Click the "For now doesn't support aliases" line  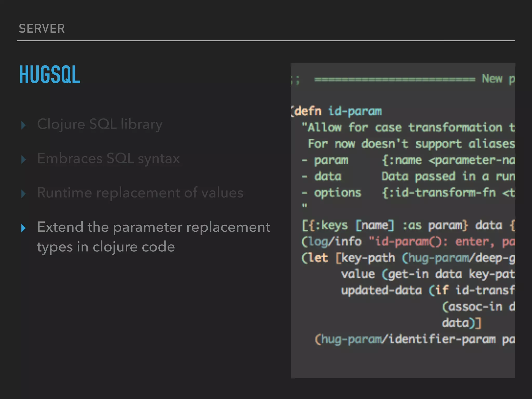(411, 144)
